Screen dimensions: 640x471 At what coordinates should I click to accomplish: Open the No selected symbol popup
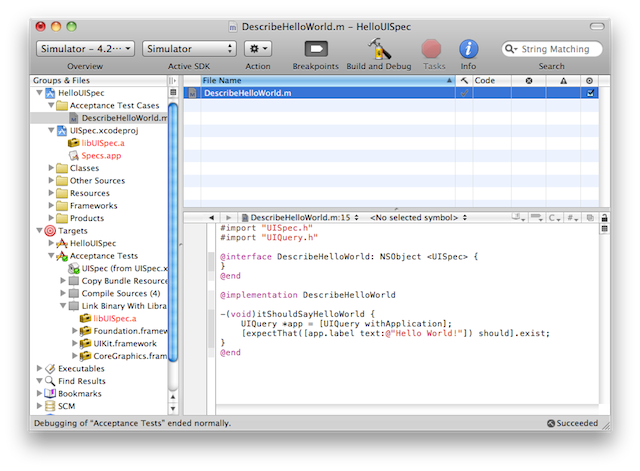coord(418,218)
